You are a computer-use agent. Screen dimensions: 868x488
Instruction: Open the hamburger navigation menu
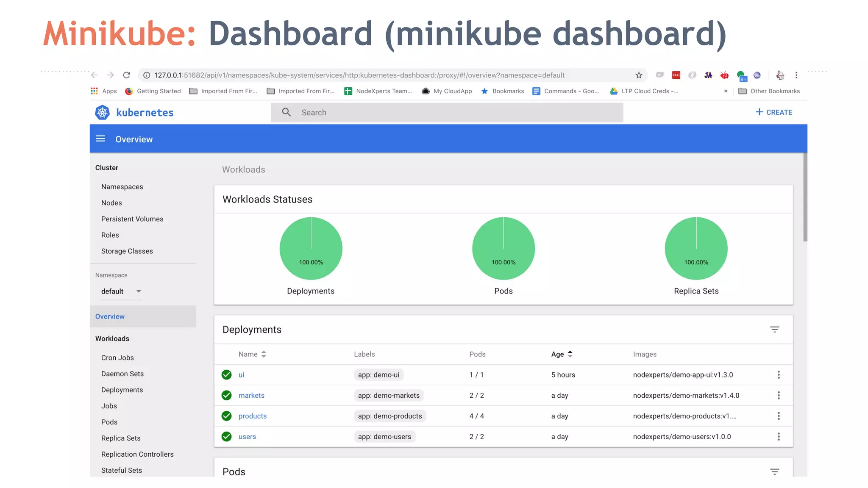click(100, 139)
